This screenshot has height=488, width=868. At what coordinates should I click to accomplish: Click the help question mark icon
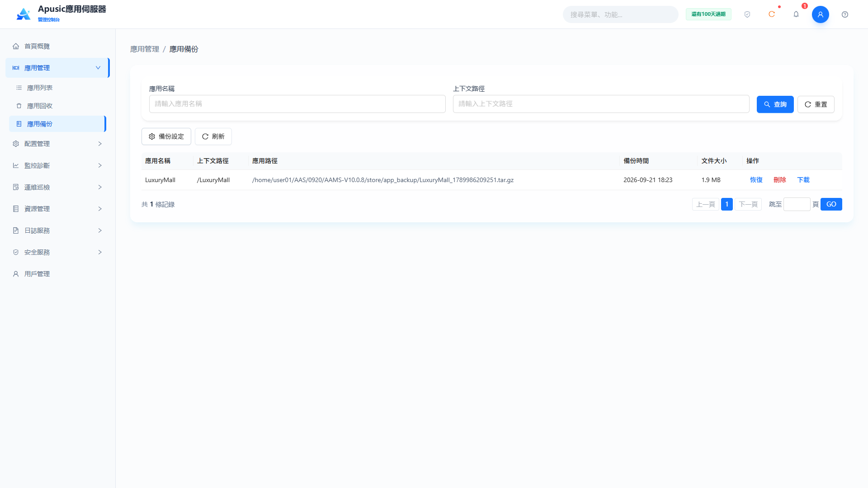pyautogui.click(x=845, y=14)
